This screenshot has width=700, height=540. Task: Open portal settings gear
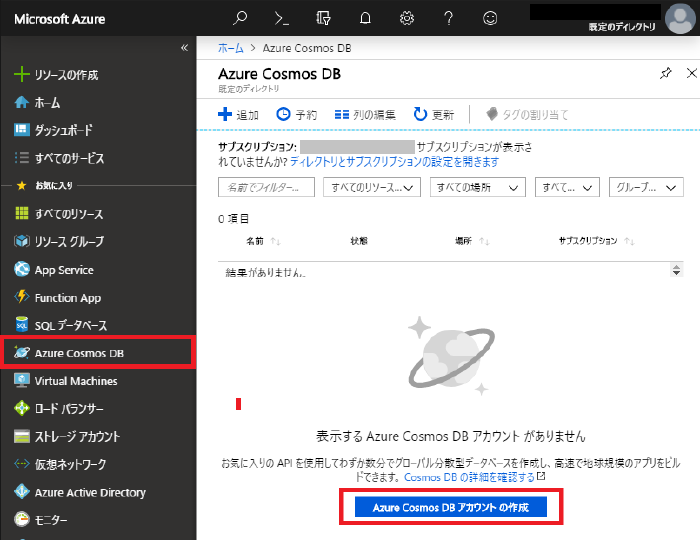(407, 18)
